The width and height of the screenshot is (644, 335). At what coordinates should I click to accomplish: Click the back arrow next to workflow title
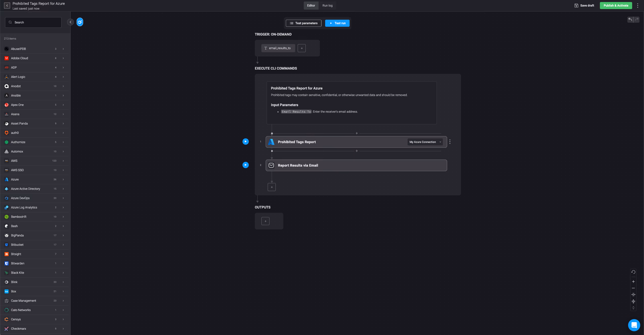[7, 6]
